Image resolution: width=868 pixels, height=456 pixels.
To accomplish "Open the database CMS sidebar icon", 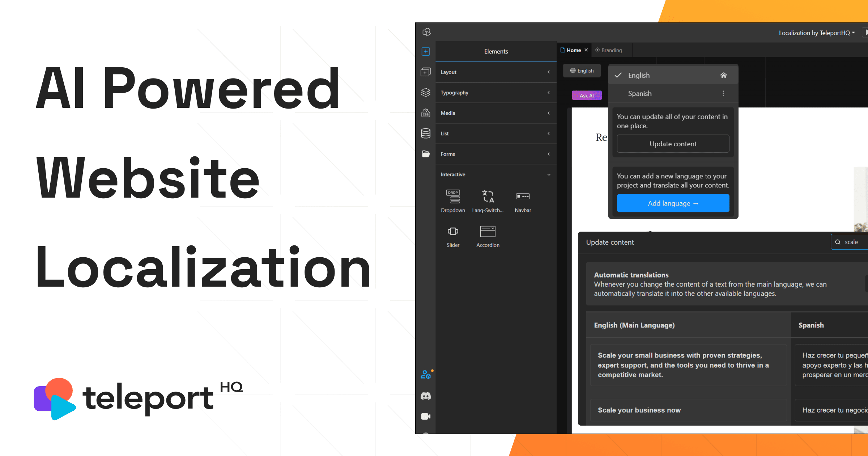I will [x=426, y=133].
